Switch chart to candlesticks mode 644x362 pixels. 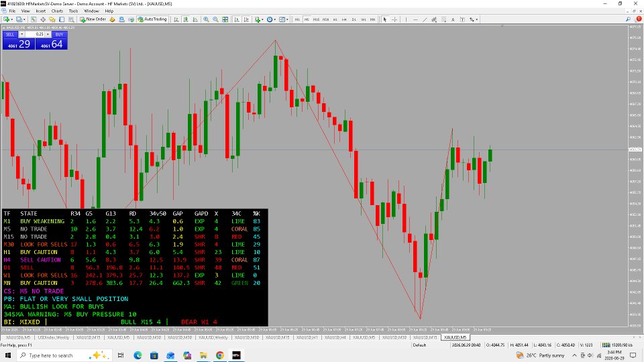[186, 19]
